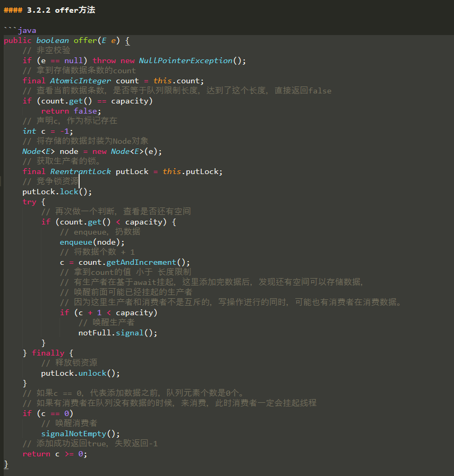This screenshot has width=454, height=476.
Task: Click the comment '// 竞争锁资源'
Action: click(x=50, y=181)
